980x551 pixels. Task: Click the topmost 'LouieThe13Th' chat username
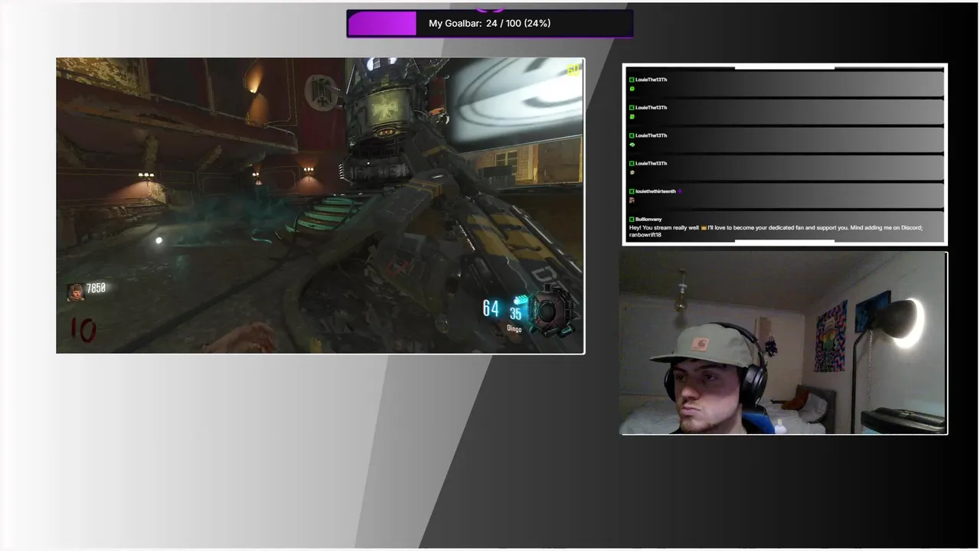tap(651, 80)
